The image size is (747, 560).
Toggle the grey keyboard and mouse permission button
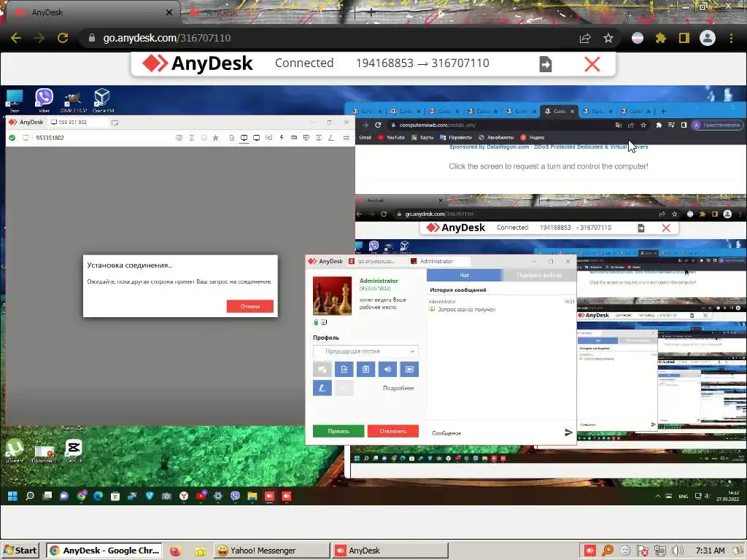(x=322, y=369)
